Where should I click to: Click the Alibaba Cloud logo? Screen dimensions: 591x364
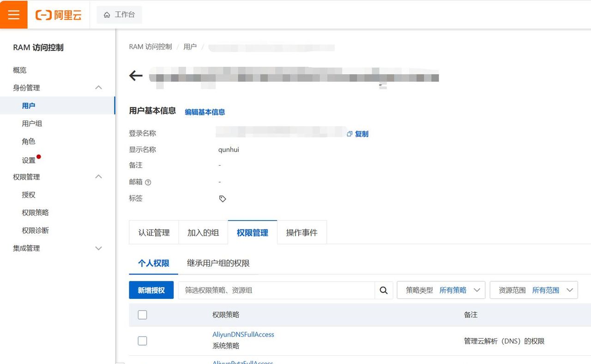coord(58,15)
